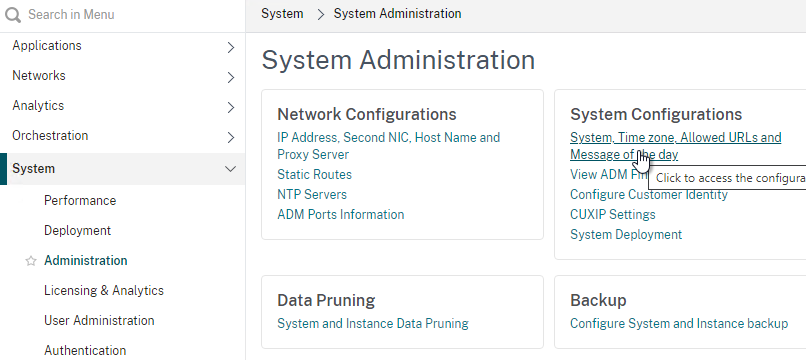The width and height of the screenshot is (806, 360).
Task: Click the search magnifier icon
Action: coord(13,14)
